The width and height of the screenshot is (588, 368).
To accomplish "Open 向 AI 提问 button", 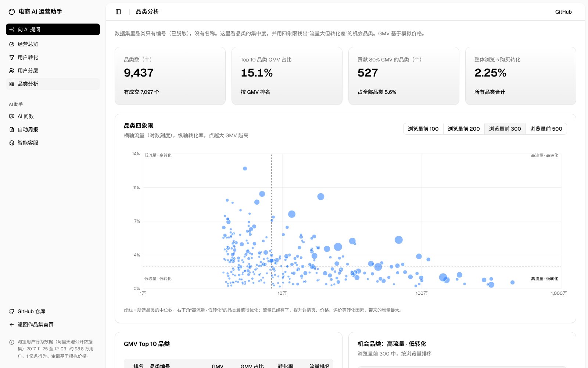I will coord(53,29).
